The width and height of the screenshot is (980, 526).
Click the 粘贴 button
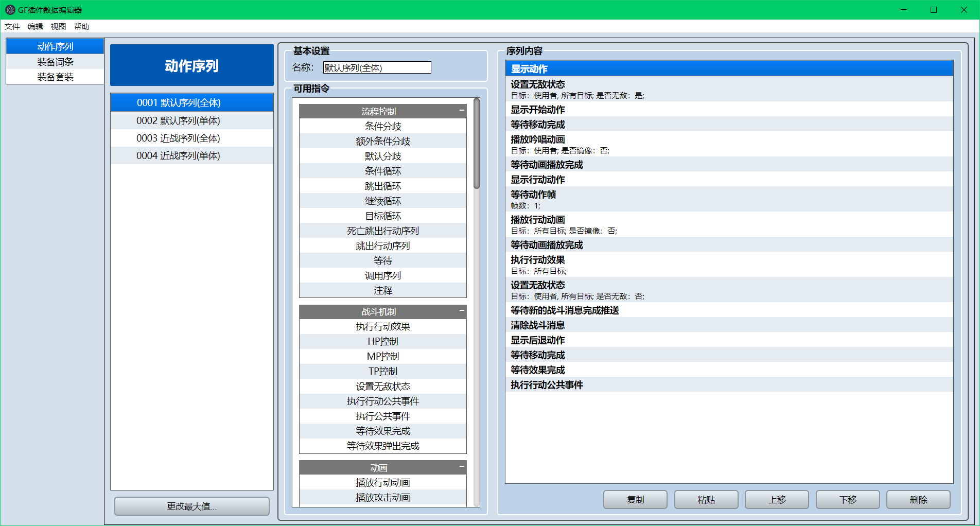(706, 500)
